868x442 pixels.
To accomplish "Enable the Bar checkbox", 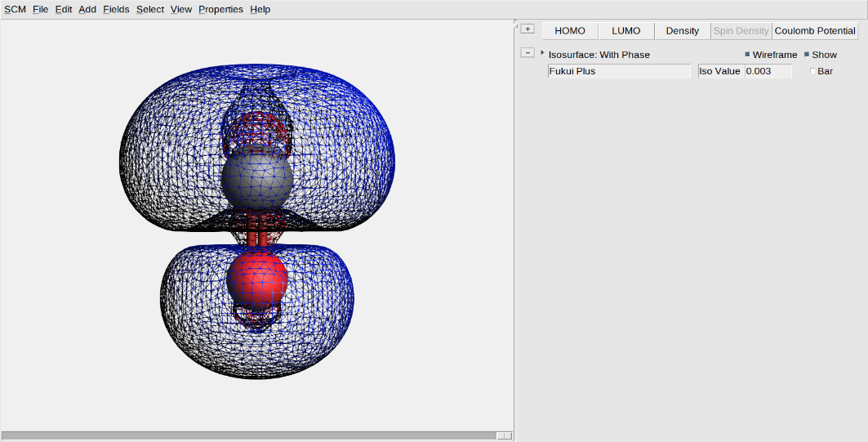I will click(812, 72).
